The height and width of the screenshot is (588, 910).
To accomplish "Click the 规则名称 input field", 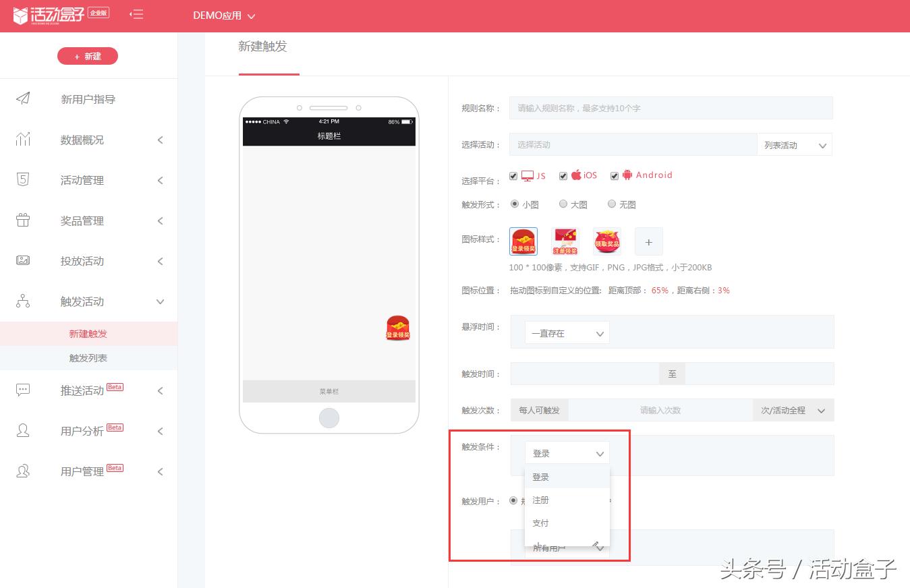I will tap(671, 107).
